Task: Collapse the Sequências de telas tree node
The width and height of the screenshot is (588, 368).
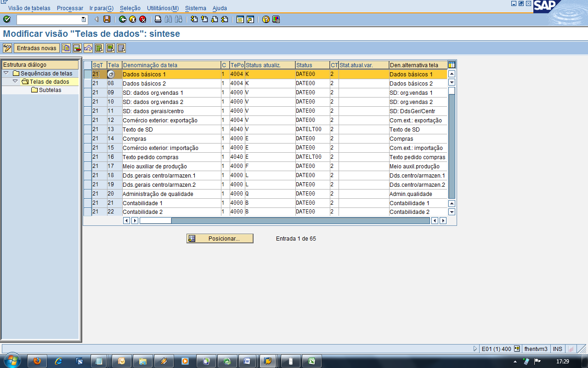Action: tap(6, 74)
